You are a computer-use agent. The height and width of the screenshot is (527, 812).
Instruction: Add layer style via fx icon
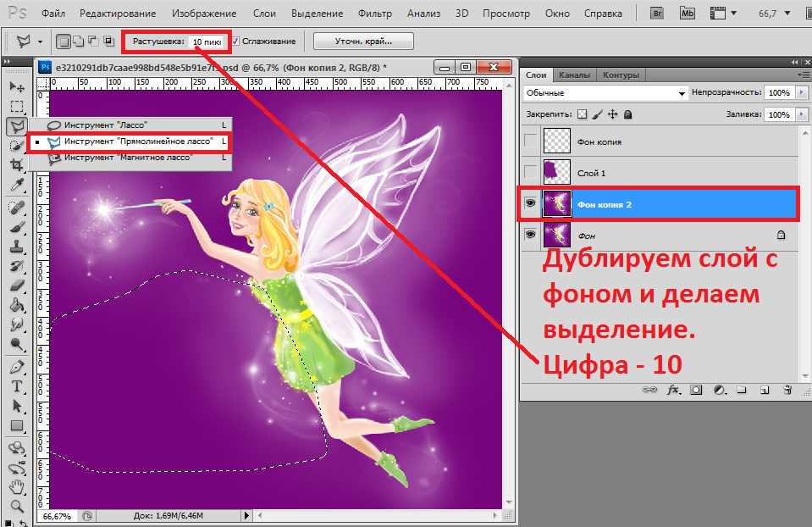pos(674,391)
